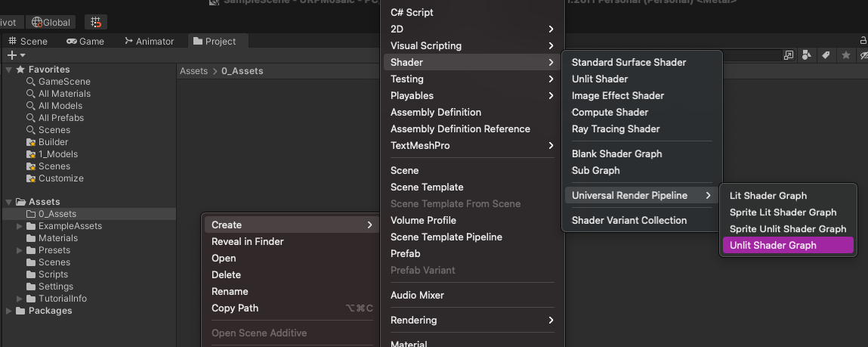Screen dimensions: 868x347
Task: Click the star save-search icon in the toolbar
Action: 846,55
